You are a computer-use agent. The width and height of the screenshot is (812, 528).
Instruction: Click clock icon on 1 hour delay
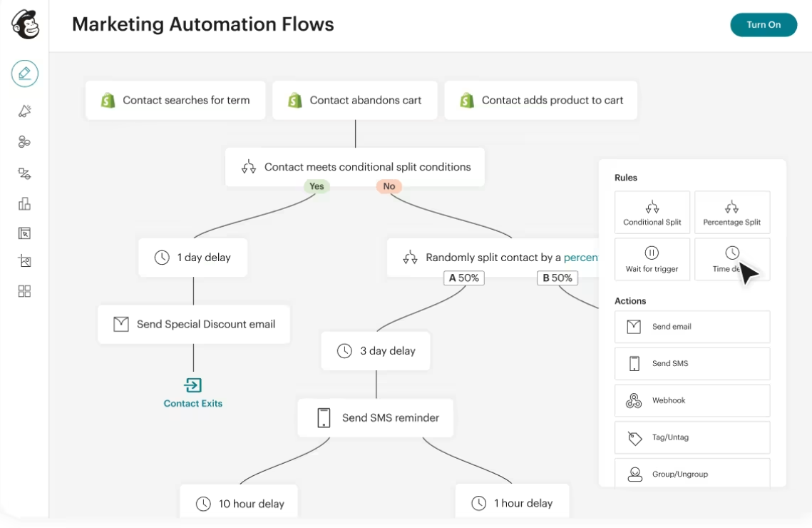tap(479, 503)
